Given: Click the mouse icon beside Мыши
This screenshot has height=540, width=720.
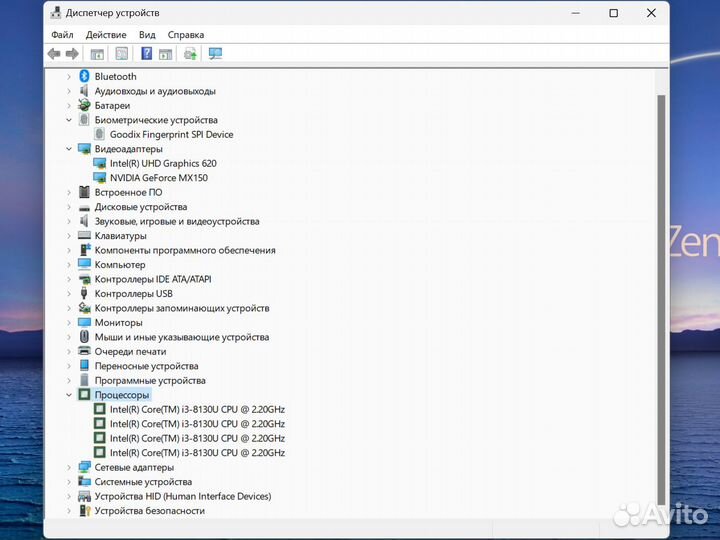Looking at the screenshot, I should 84,337.
